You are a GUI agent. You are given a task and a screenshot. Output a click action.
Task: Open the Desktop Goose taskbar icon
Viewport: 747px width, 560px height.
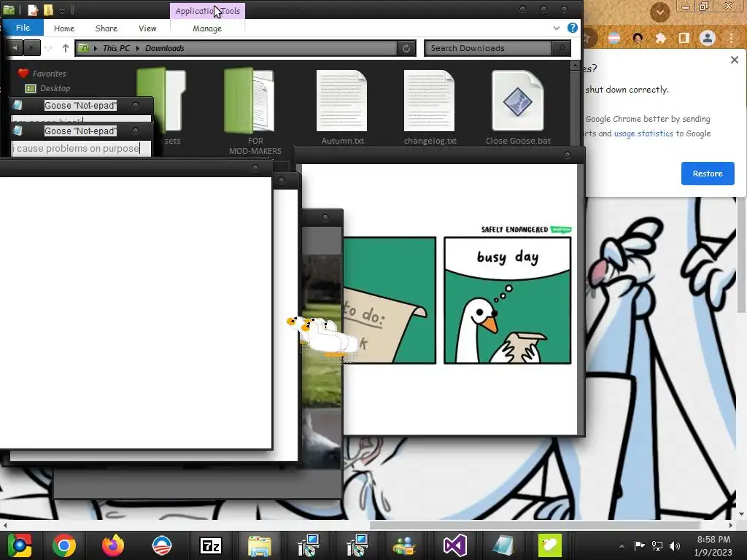point(550,545)
